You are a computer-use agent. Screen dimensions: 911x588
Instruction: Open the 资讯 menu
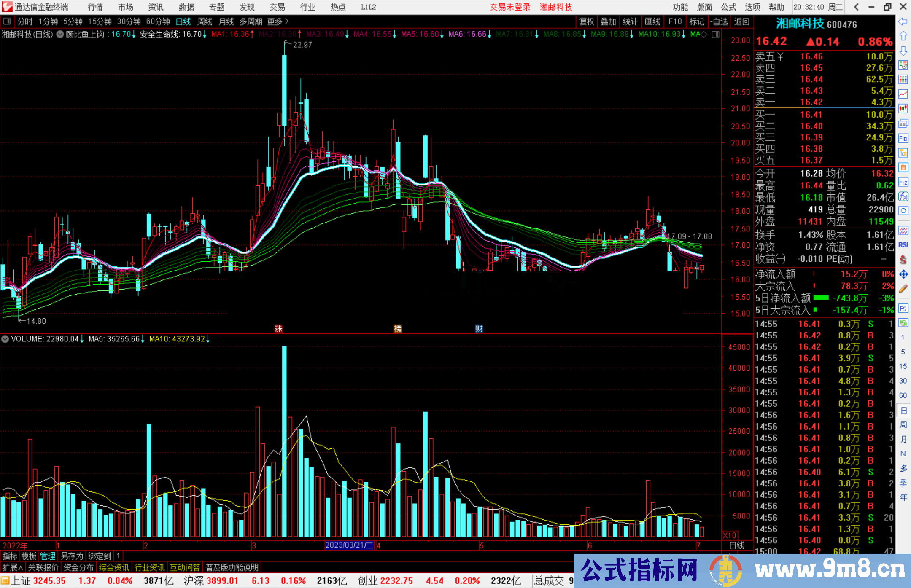click(x=156, y=7)
